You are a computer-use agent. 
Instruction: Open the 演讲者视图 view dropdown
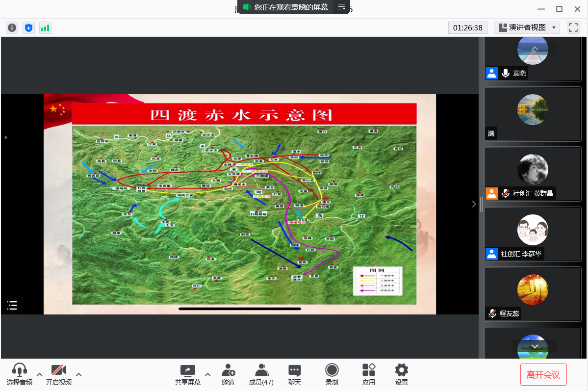[x=527, y=27]
